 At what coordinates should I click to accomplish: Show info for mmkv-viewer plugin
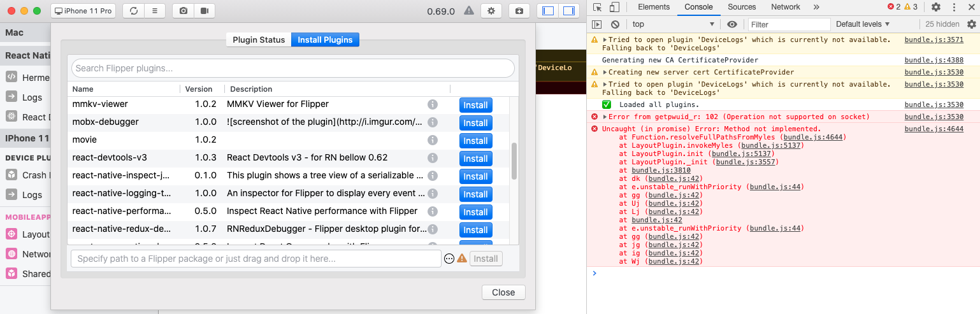(x=432, y=104)
